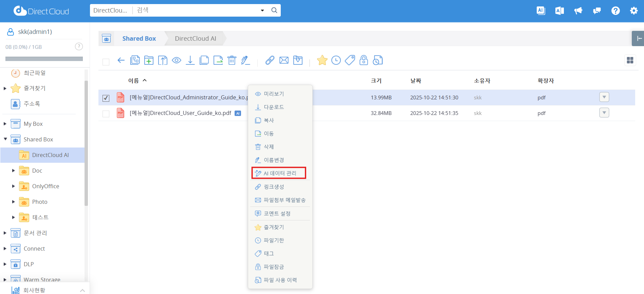Toggle the select-all checkbox in toolbar
The image size is (644, 294).
click(x=106, y=62)
